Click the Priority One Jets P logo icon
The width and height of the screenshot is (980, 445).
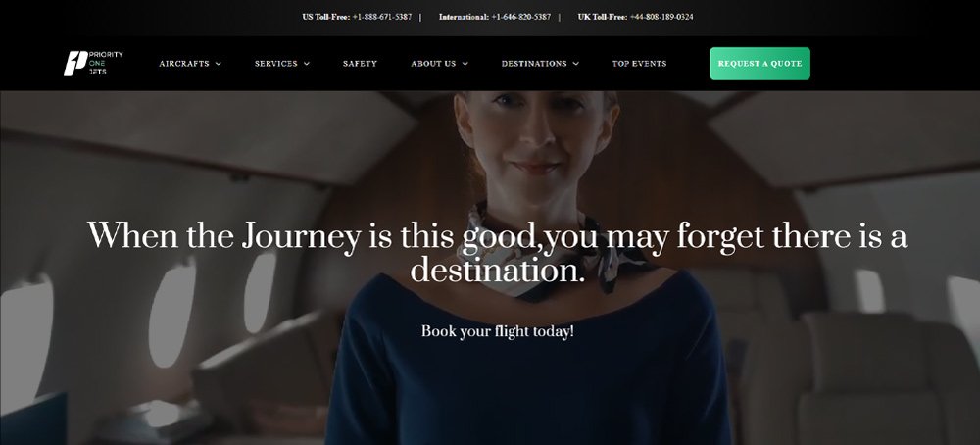(x=75, y=63)
